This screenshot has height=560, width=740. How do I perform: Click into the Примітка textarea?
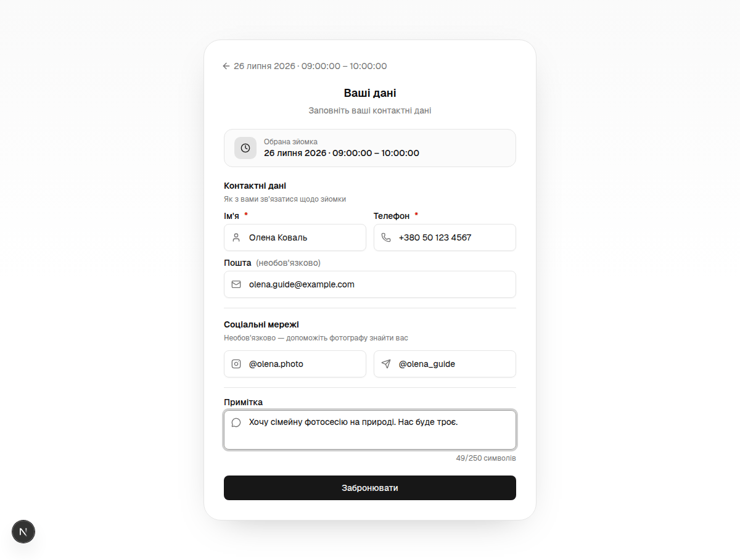click(x=370, y=430)
